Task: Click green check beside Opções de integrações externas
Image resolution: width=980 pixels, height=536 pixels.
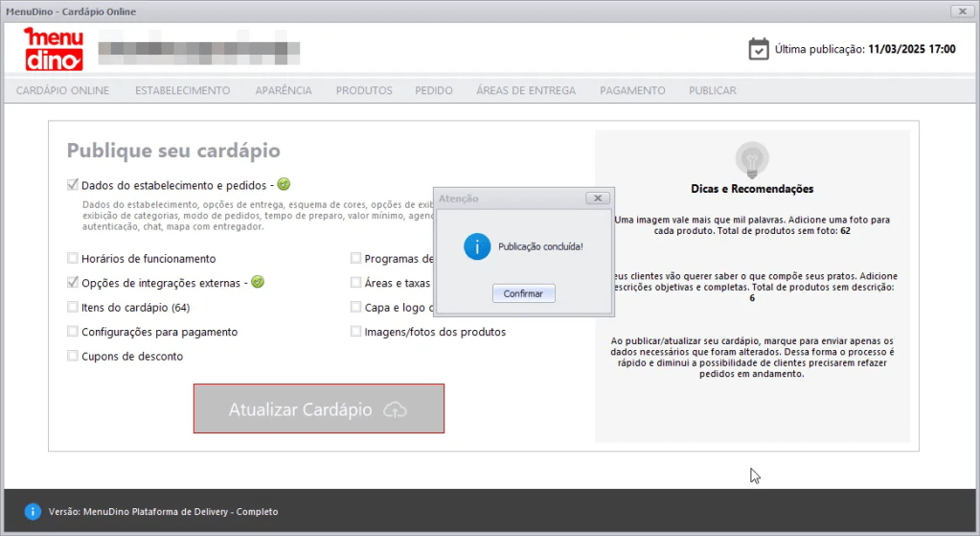Action: click(x=258, y=282)
